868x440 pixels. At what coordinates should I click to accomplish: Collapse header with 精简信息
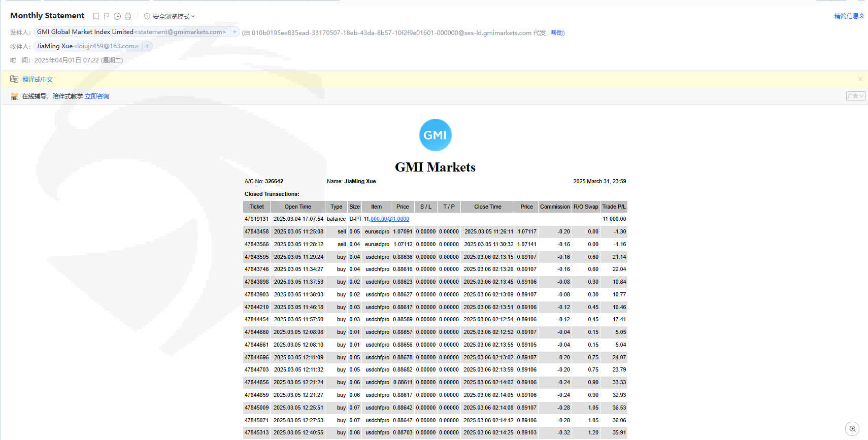[x=848, y=16]
